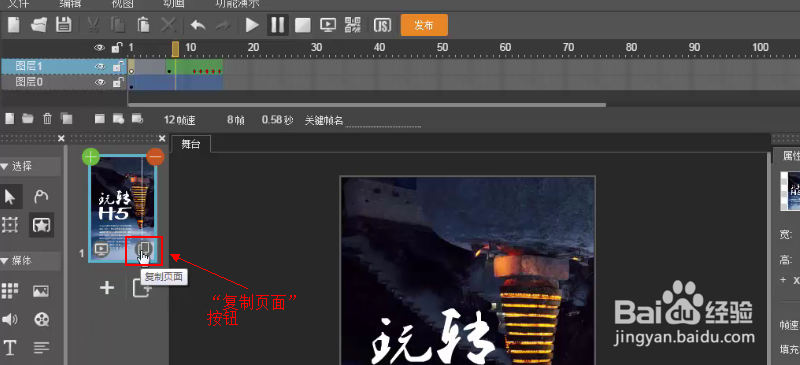
Task: Click green plus on page thumbnail
Action: [91, 157]
